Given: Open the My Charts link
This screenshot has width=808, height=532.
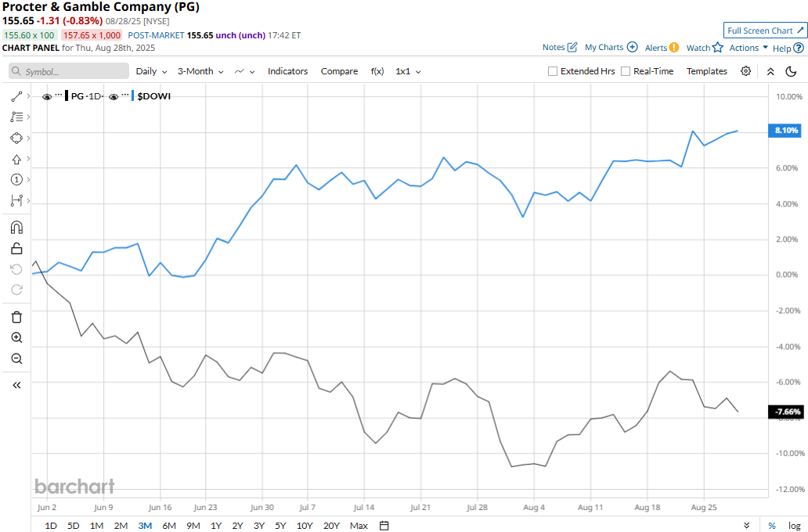Looking at the screenshot, I should tap(604, 48).
